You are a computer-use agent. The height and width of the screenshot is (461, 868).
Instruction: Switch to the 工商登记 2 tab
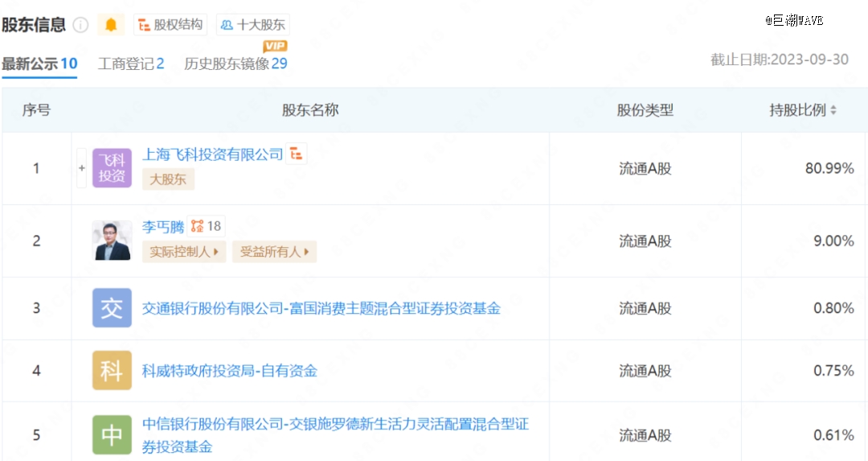point(131,64)
